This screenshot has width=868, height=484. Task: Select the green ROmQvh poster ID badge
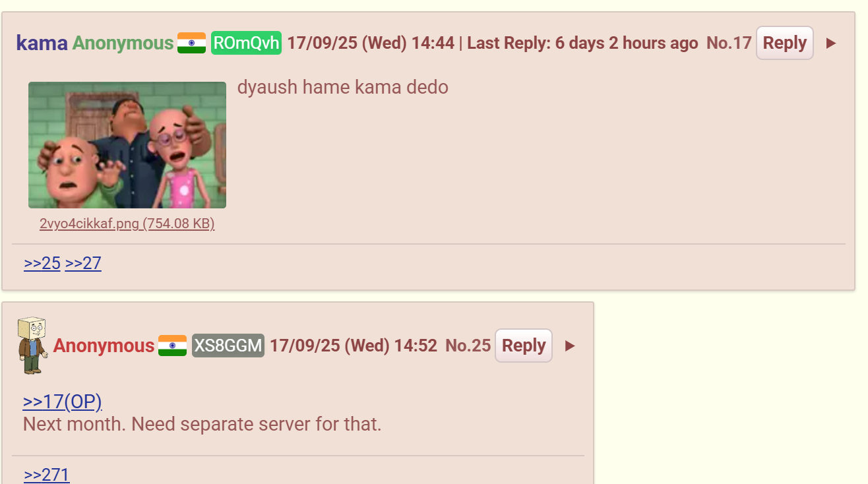(246, 44)
